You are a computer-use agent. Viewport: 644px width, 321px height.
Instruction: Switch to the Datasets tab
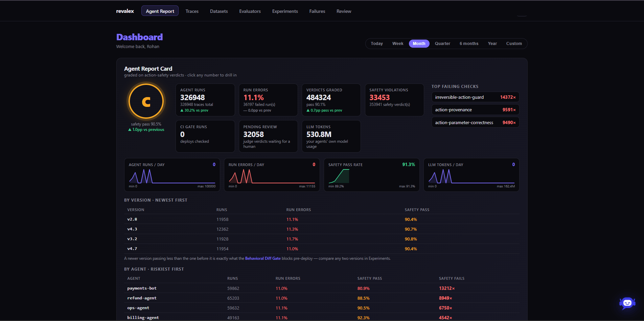click(219, 11)
